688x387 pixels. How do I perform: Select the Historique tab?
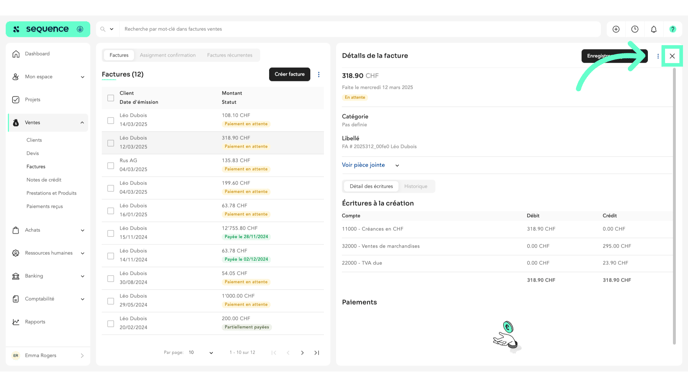(416, 186)
